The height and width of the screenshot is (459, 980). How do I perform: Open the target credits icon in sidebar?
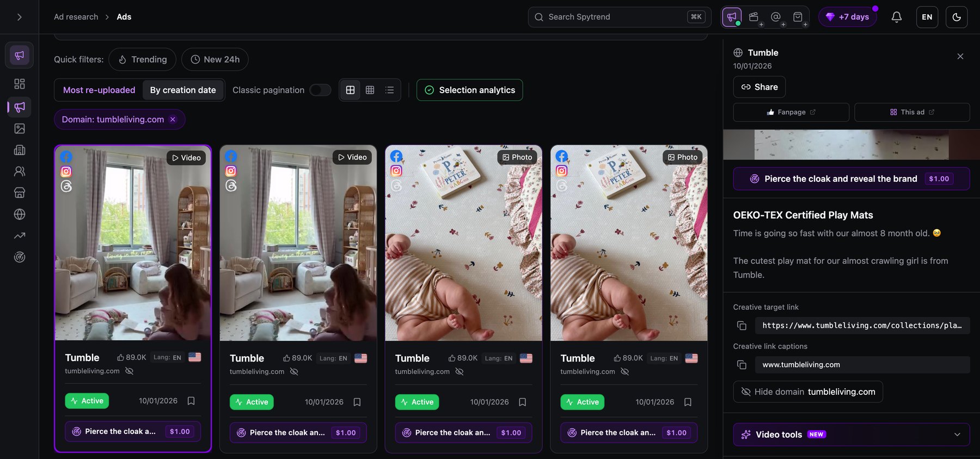pyautogui.click(x=20, y=257)
